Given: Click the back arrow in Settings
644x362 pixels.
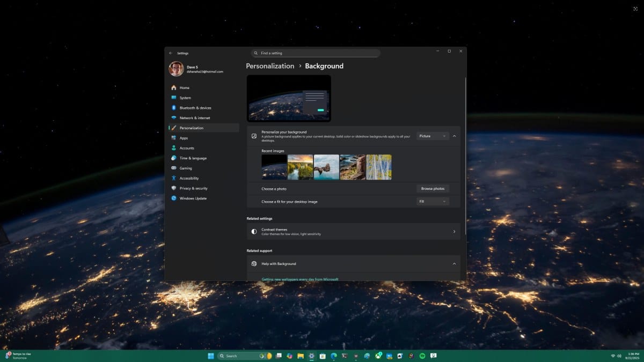Looking at the screenshot, I should tap(171, 53).
